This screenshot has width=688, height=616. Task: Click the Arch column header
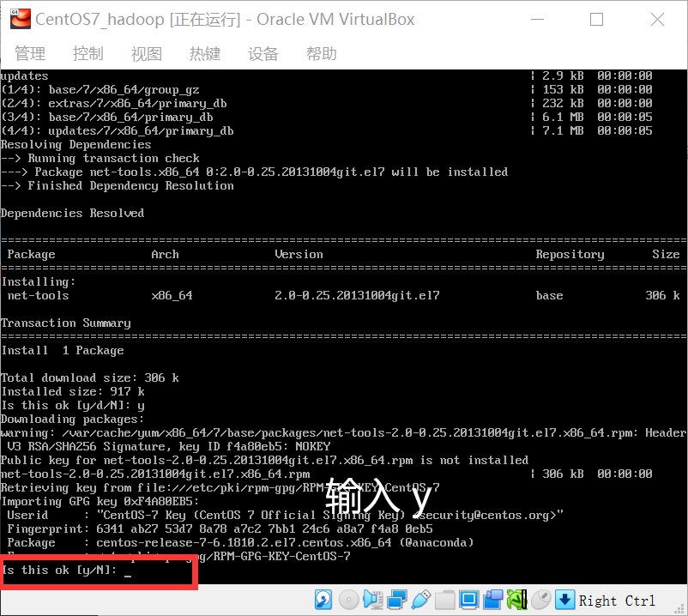165,255
